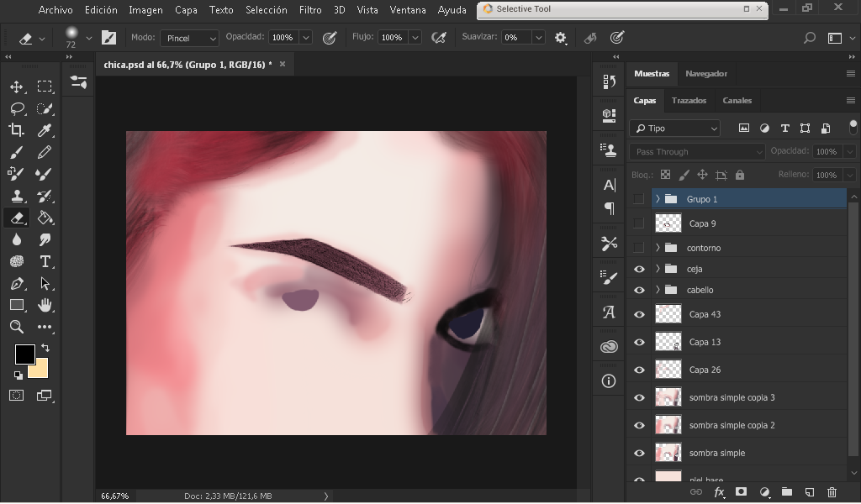Open the Tipo layer filter dropdown
This screenshot has height=504, width=861.
[x=676, y=129]
